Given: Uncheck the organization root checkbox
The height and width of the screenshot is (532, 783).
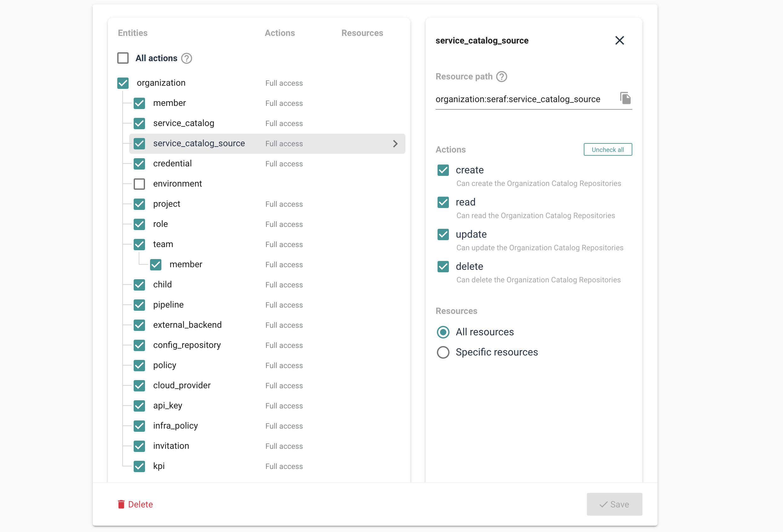Looking at the screenshot, I should (123, 83).
